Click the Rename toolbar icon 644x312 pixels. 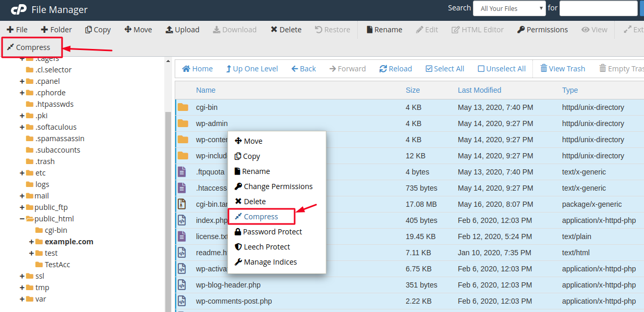[384, 29]
